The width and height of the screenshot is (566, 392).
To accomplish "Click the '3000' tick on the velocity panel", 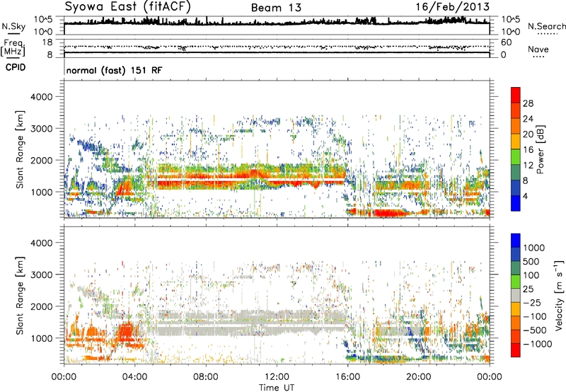I will pyautogui.click(x=42, y=275).
